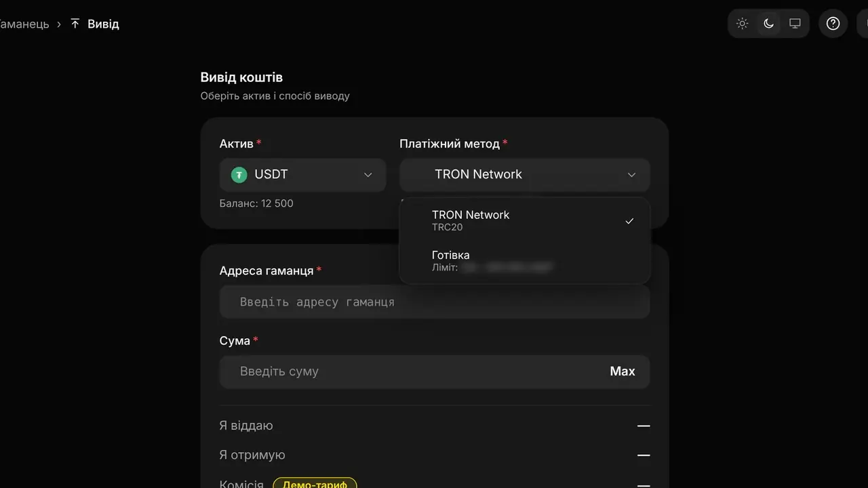Click the checkmark next to TRON Network

[x=629, y=221]
